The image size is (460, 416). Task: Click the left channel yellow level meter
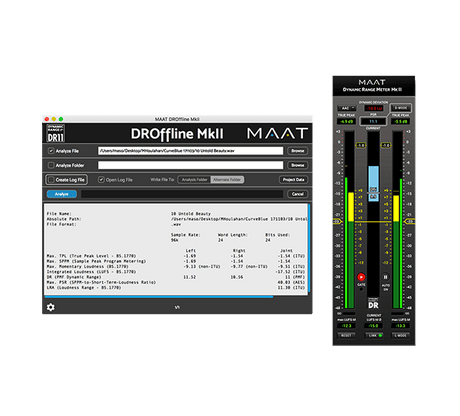tap(351, 207)
